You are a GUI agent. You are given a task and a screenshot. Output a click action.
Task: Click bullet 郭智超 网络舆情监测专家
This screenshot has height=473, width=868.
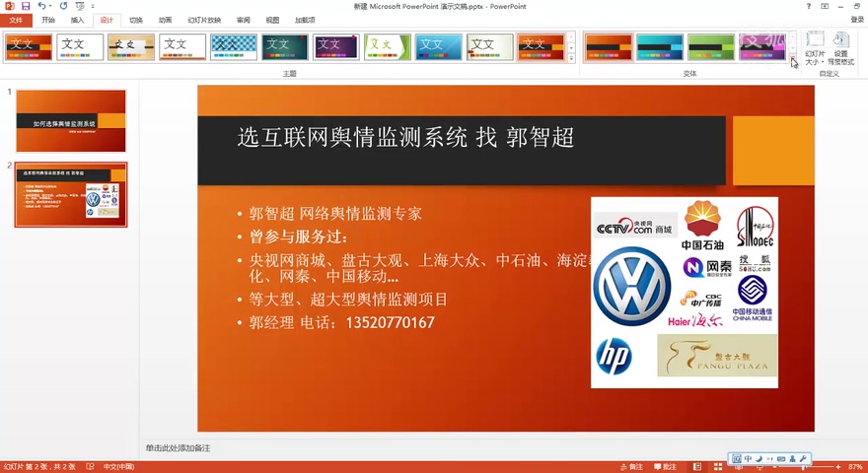(335, 214)
